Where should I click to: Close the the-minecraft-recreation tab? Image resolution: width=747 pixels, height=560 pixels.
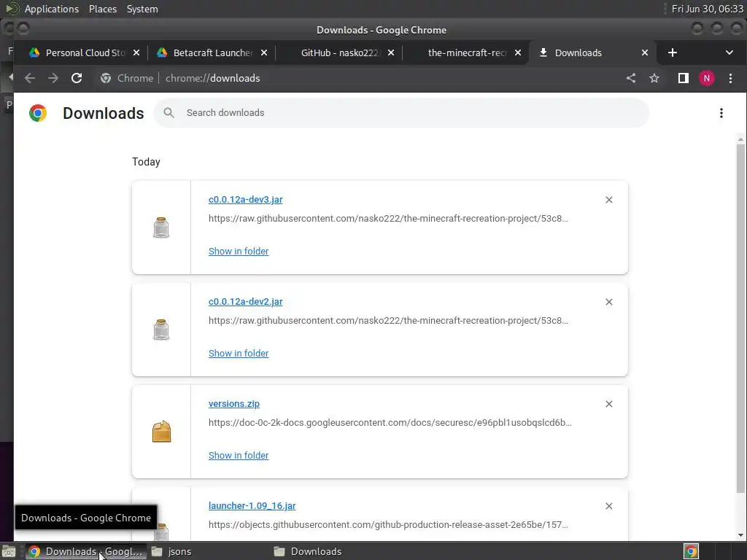pyautogui.click(x=518, y=52)
